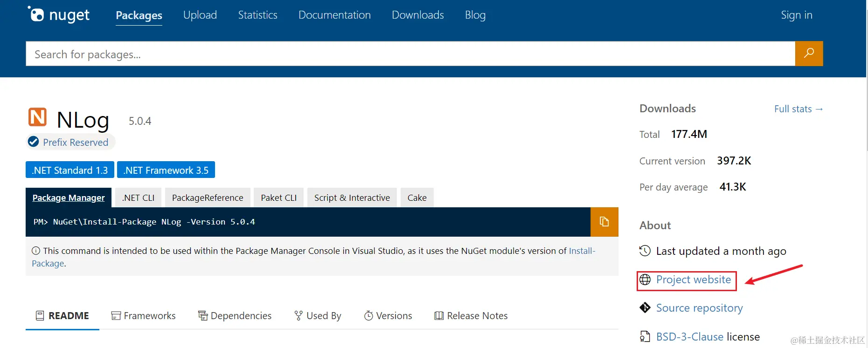Focus the Search for packages field
868x348 pixels.
point(410,54)
